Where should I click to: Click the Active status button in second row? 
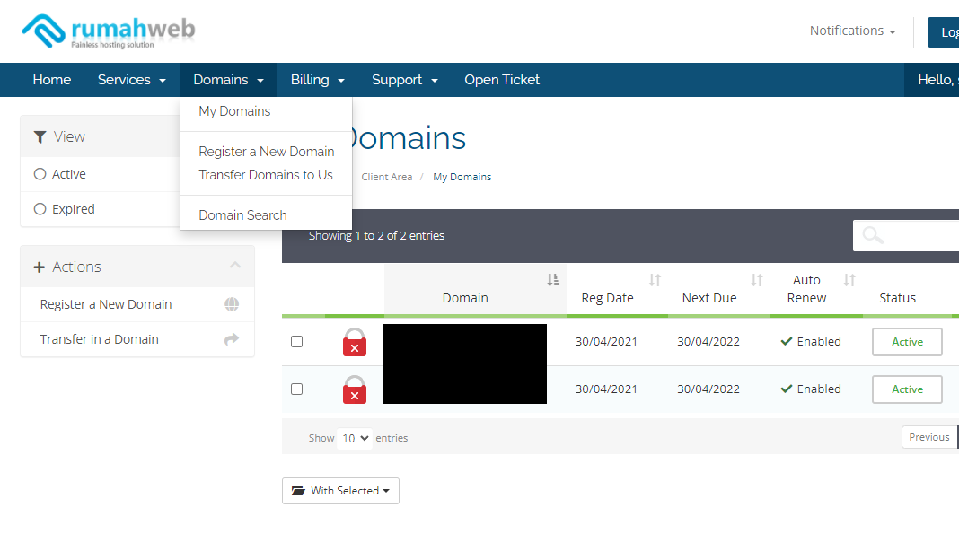click(x=907, y=389)
